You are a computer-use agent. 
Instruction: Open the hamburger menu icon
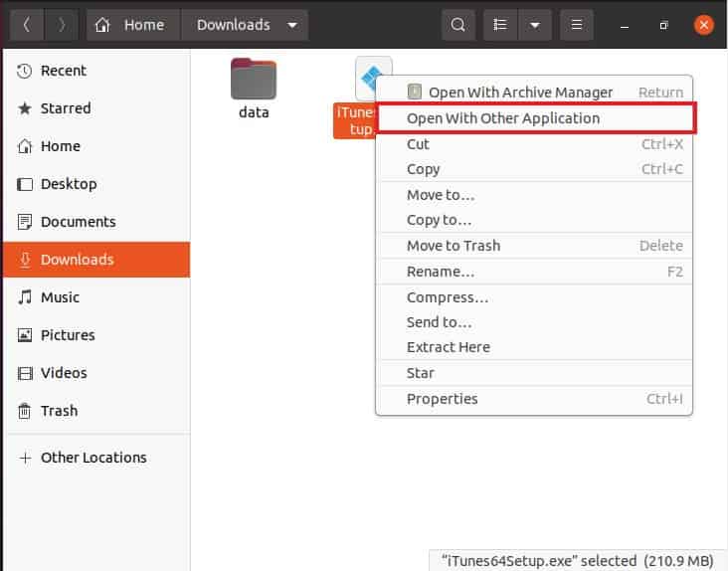click(577, 25)
